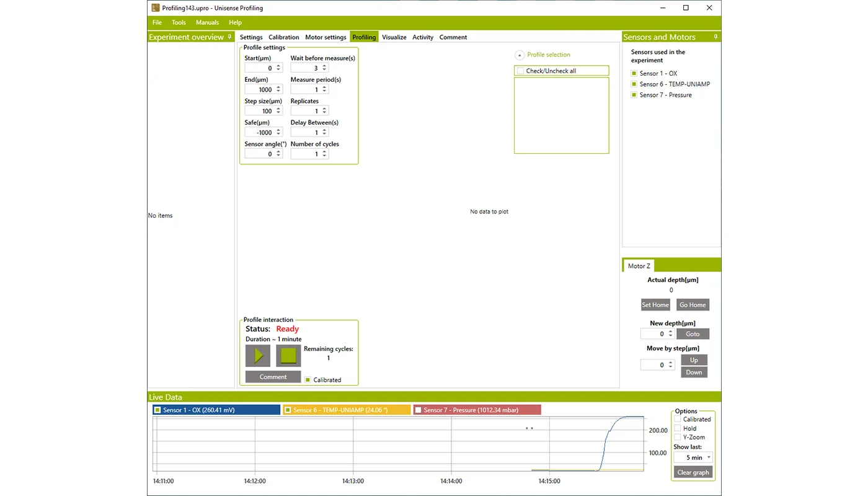Click the Actual depth[µm] value 0
Image resolution: width=868 pixels, height=496 pixels.
pos(671,290)
